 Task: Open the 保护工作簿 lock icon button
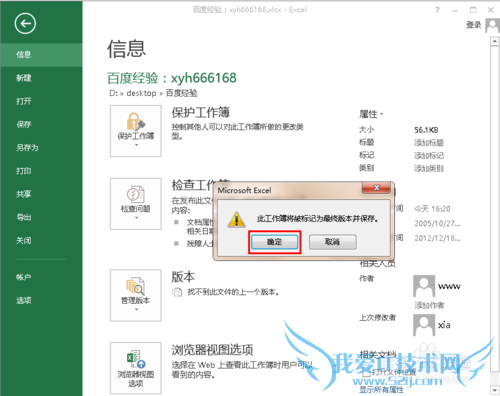pyautogui.click(x=136, y=131)
